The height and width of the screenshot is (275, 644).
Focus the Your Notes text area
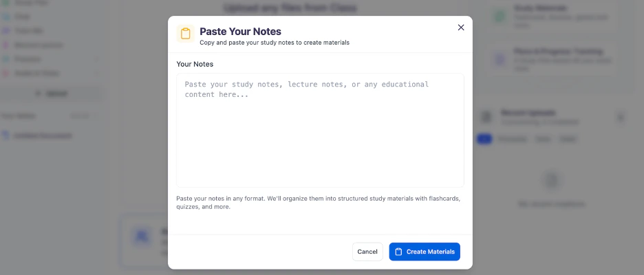[x=320, y=130]
